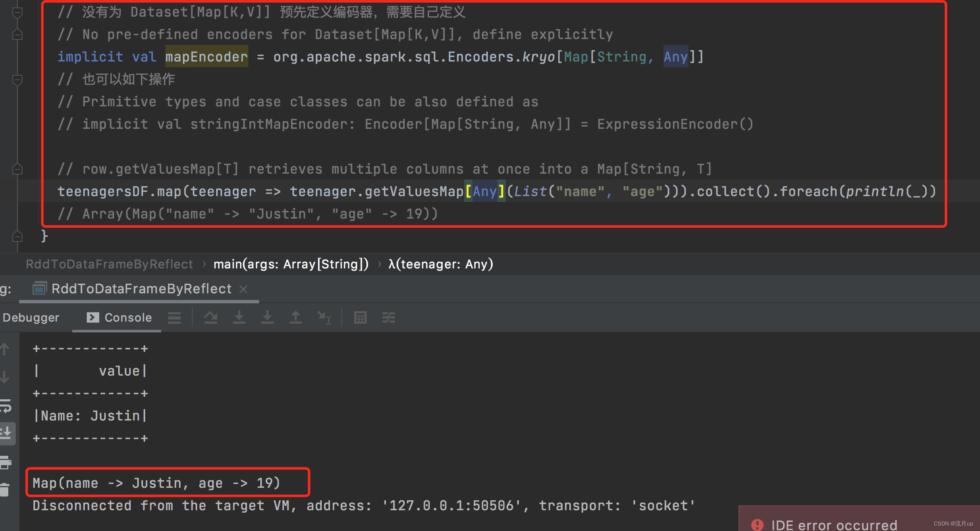Click the red IDE error exclamation icon

click(x=757, y=524)
